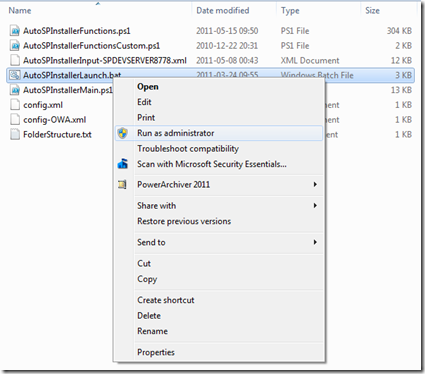Select Restore previous versions
The height and width of the screenshot is (374, 425).
tap(219, 221)
